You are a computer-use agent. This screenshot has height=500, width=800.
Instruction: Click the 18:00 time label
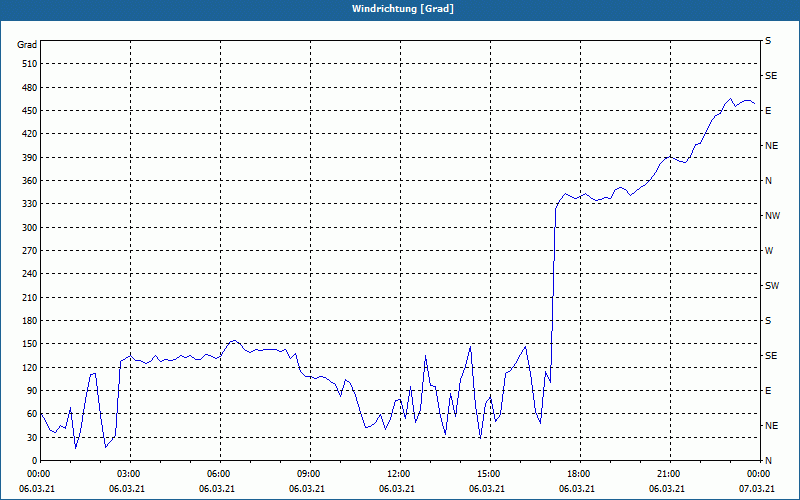tap(580, 474)
